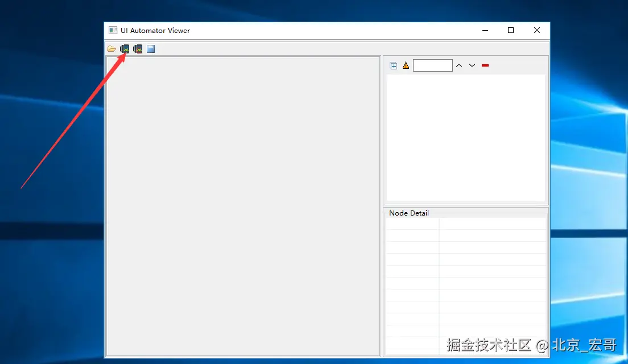Jump to next search result arrow
Viewport: 628px width, 364px height.
pyautogui.click(x=472, y=65)
